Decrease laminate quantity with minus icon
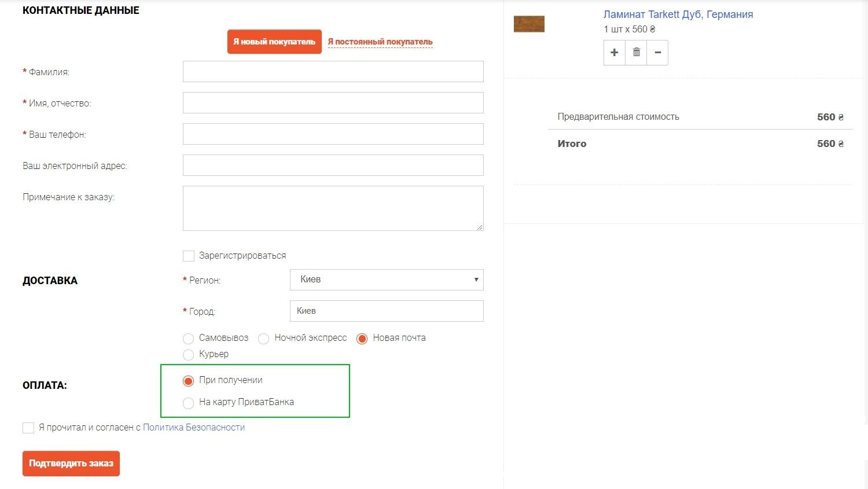The image size is (868, 489). [x=658, y=53]
